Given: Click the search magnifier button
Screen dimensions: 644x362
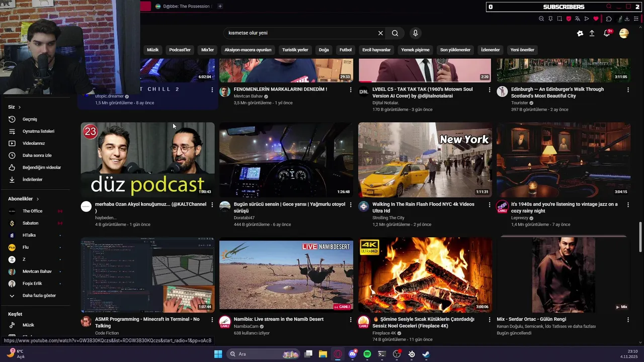Looking at the screenshot, I should pyautogui.click(x=395, y=33).
